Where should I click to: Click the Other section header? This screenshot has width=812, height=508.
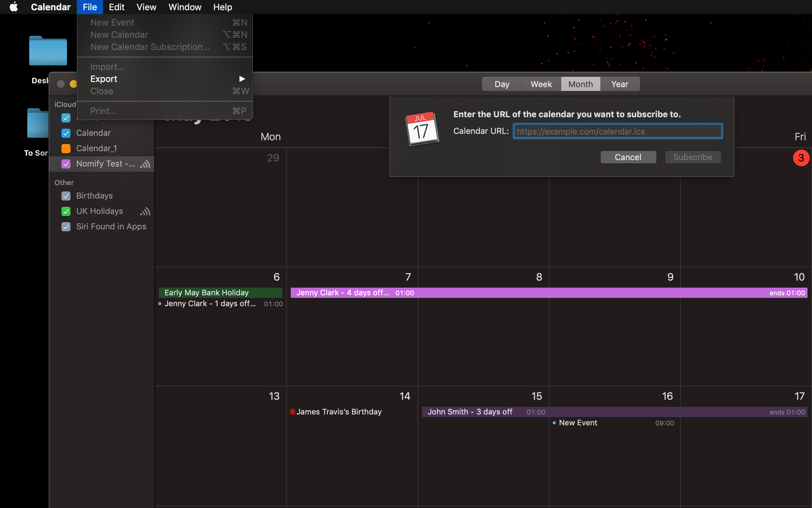coord(64,183)
